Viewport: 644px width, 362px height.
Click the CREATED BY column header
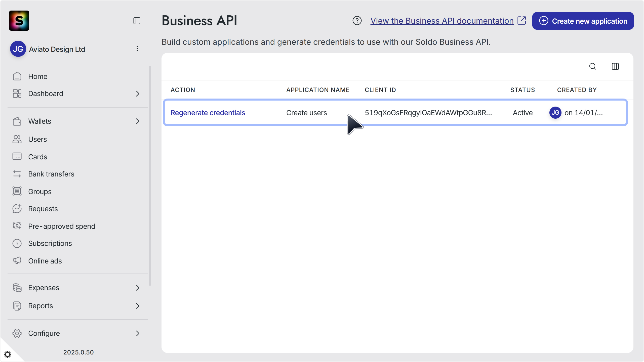pos(577,90)
